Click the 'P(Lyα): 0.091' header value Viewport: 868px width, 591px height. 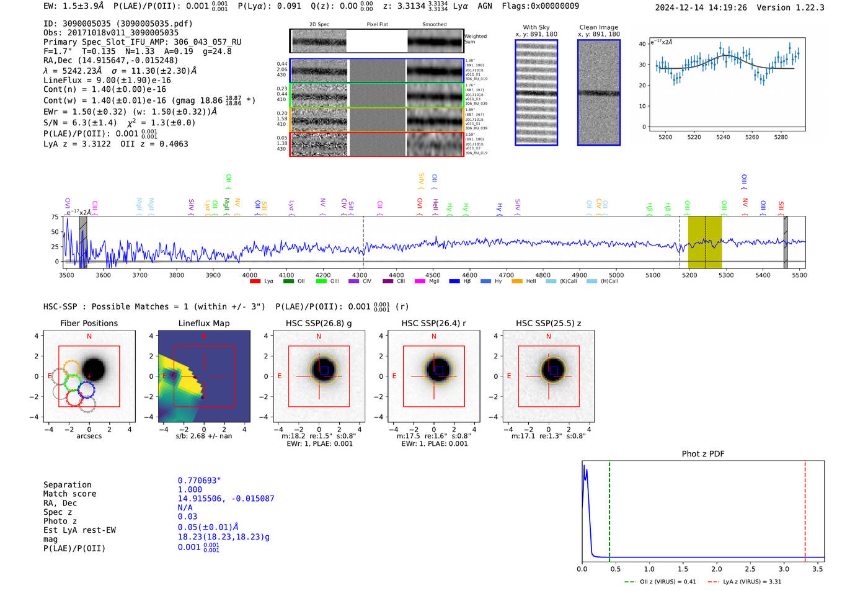[x=270, y=6]
